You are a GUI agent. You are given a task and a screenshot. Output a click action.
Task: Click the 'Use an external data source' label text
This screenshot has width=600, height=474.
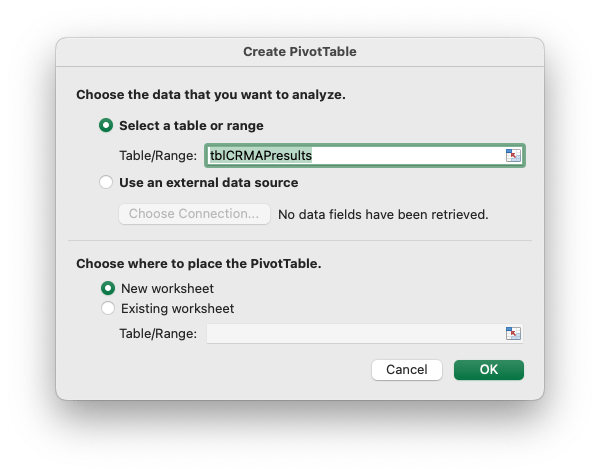(x=208, y=183)
